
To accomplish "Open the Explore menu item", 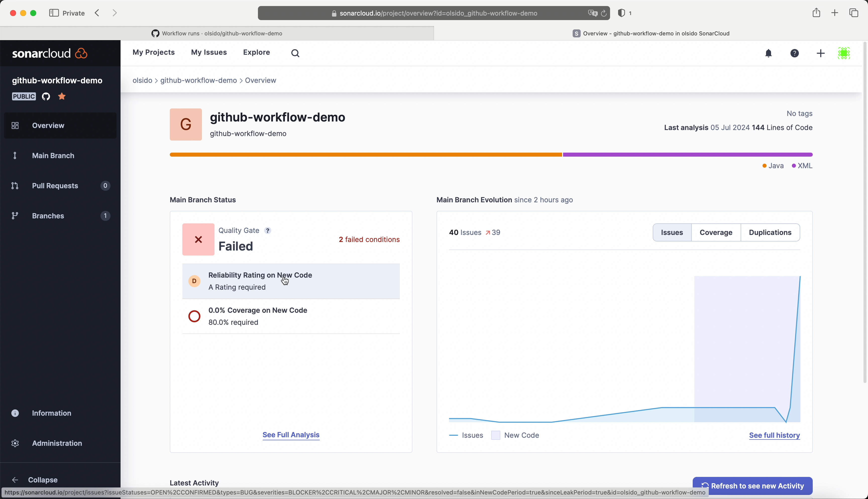I will (x=256, y=52).
